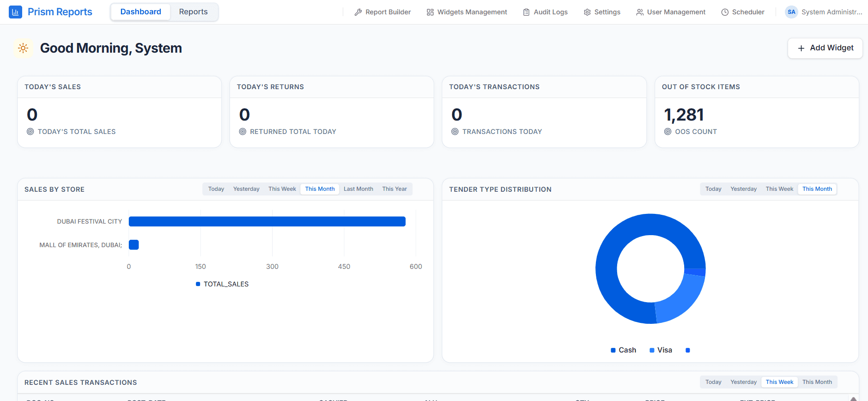The image size is (868, 401).
Task: Click the Today's Sales value 0
Action: (x=32, y=115)
